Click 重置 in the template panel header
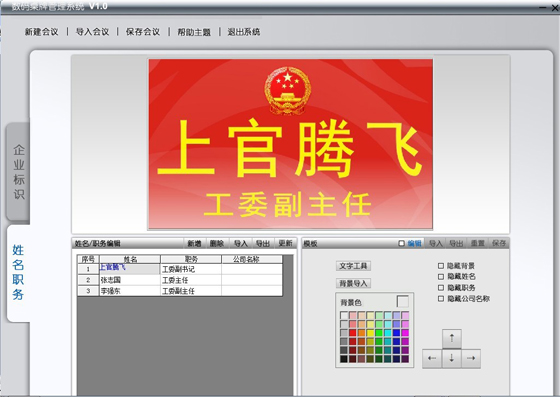Viewport: 560px width, 397px height. [x=478, y=243]
